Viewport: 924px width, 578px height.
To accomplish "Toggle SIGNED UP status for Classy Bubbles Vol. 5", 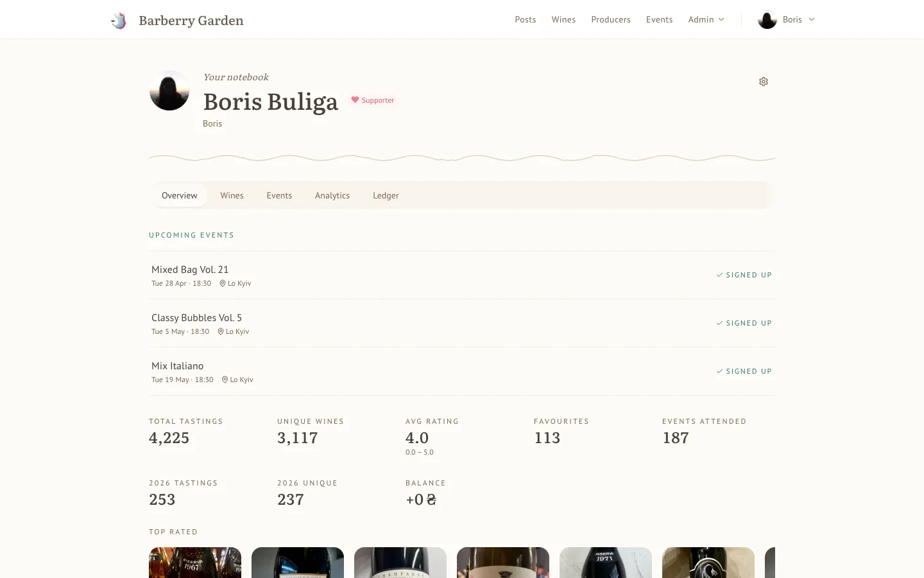I will [x=744, y=323].
